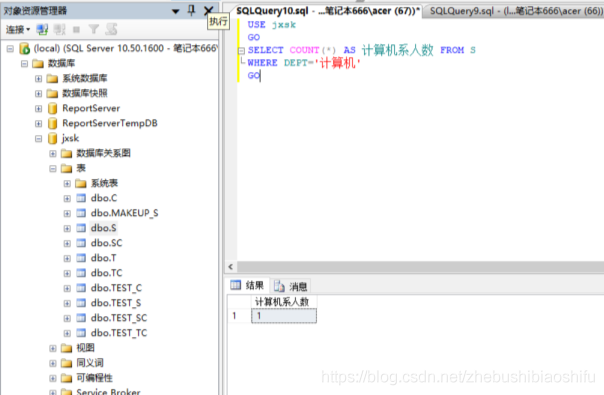The image size is (604, 395).
Task: Click the ReportServerTempDB database cylinder icon
Action: click(52, 123)
